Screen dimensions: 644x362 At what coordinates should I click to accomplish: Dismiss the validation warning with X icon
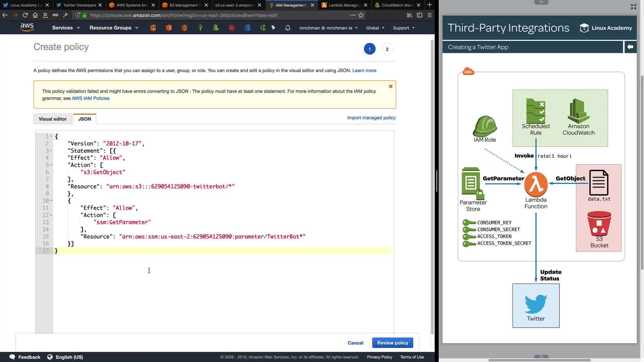[x=390, y=86]
